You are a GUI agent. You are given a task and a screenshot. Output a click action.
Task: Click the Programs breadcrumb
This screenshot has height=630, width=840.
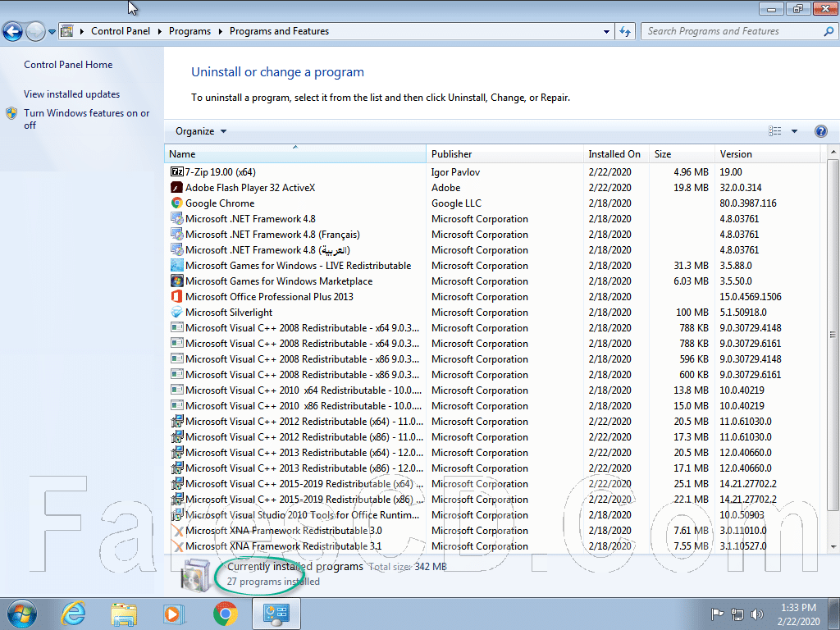click(x=189, y=31)
